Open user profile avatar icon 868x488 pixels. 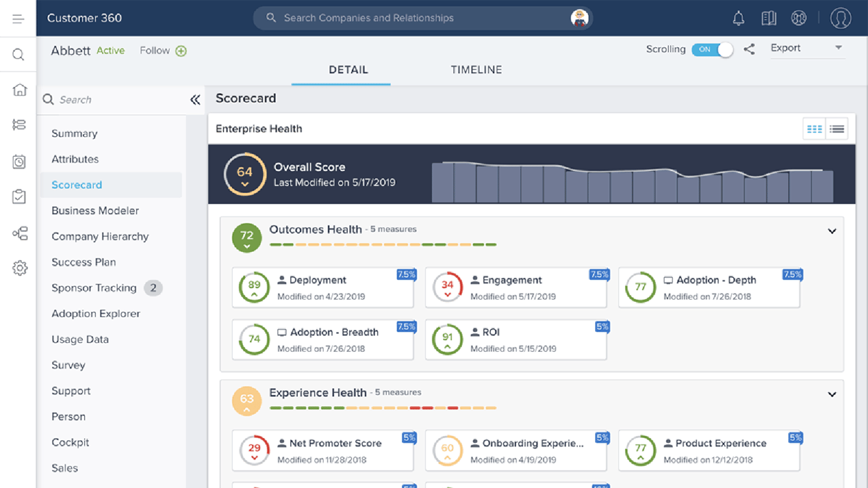pos(840,19)
